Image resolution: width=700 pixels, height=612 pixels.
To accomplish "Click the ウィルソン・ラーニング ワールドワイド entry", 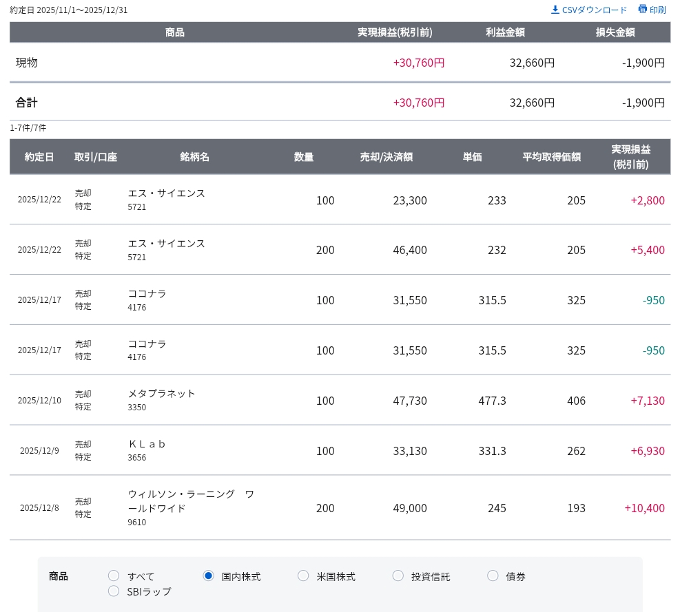I will point(191,501).
